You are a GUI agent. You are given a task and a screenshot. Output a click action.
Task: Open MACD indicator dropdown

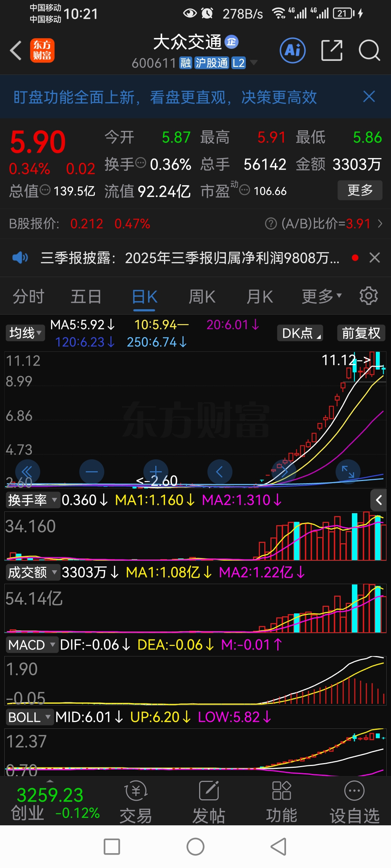(32, 645)
